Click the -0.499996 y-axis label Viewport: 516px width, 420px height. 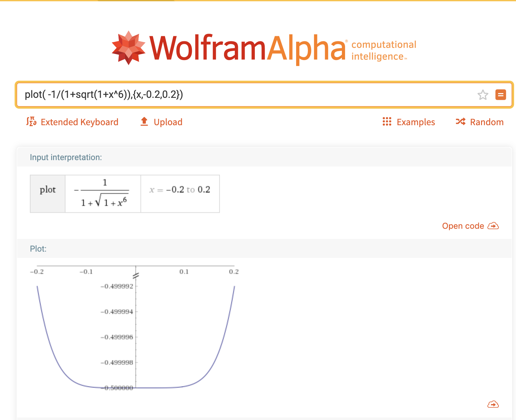pos(117,337)
